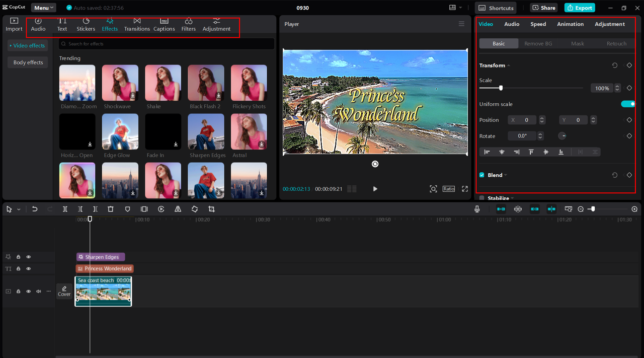Click the timeline zoom out minus icon
644x358 pixels.
581,209
